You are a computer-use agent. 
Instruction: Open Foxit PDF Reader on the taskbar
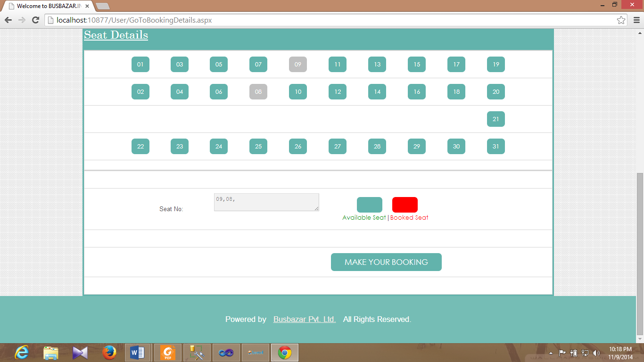pyautogui.click(x=167, y=352)
